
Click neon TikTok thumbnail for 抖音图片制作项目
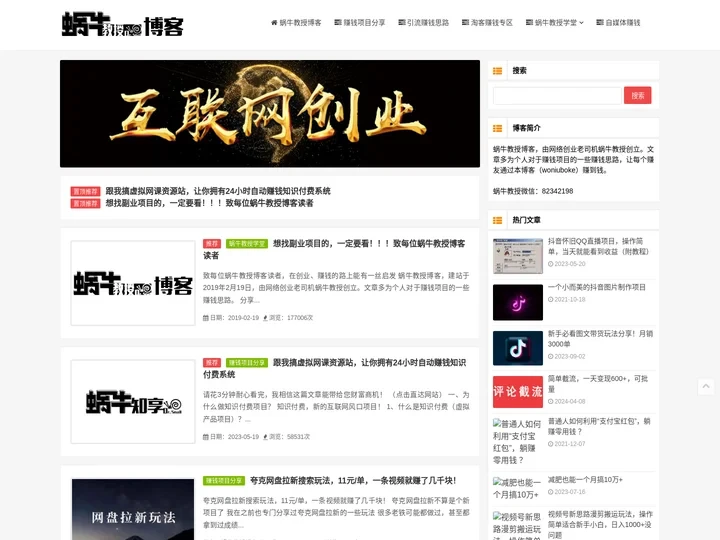[x=518, y=303]
